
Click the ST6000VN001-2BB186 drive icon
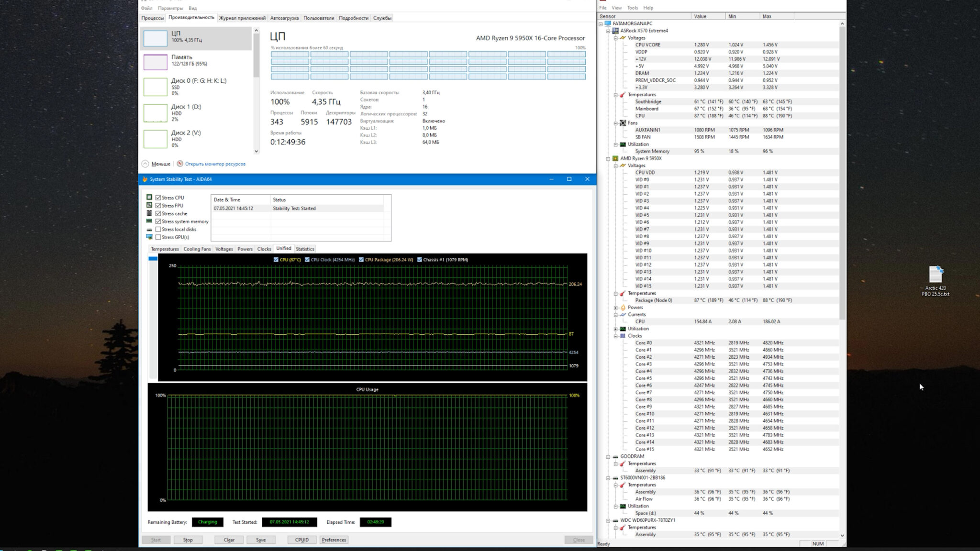coord(615,477)
